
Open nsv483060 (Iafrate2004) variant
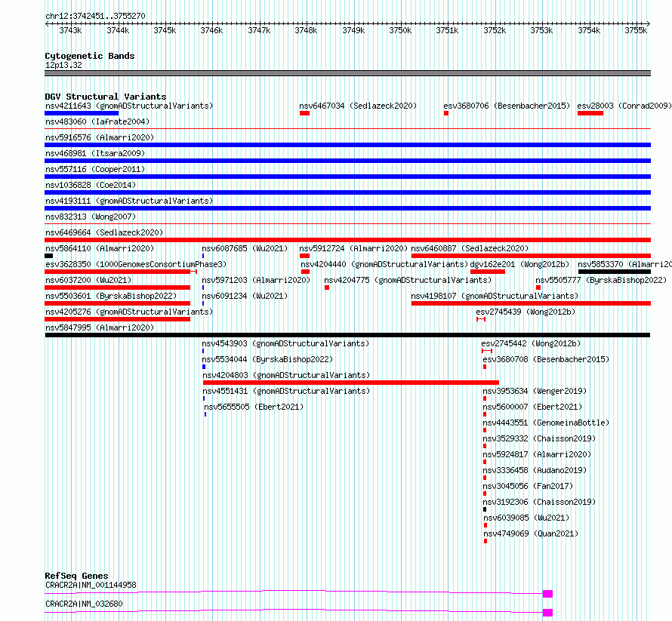[97, 121]
